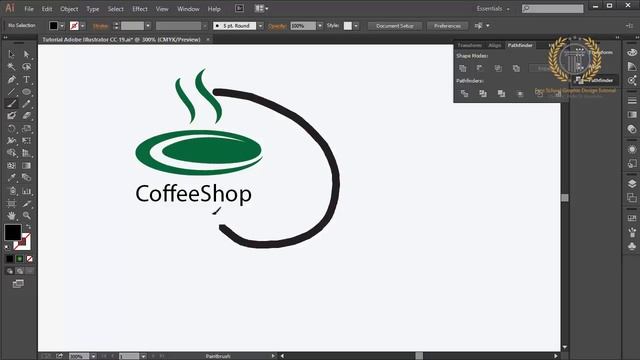
Task: Select the Mesh tool
Action: [x=11, y=165]
